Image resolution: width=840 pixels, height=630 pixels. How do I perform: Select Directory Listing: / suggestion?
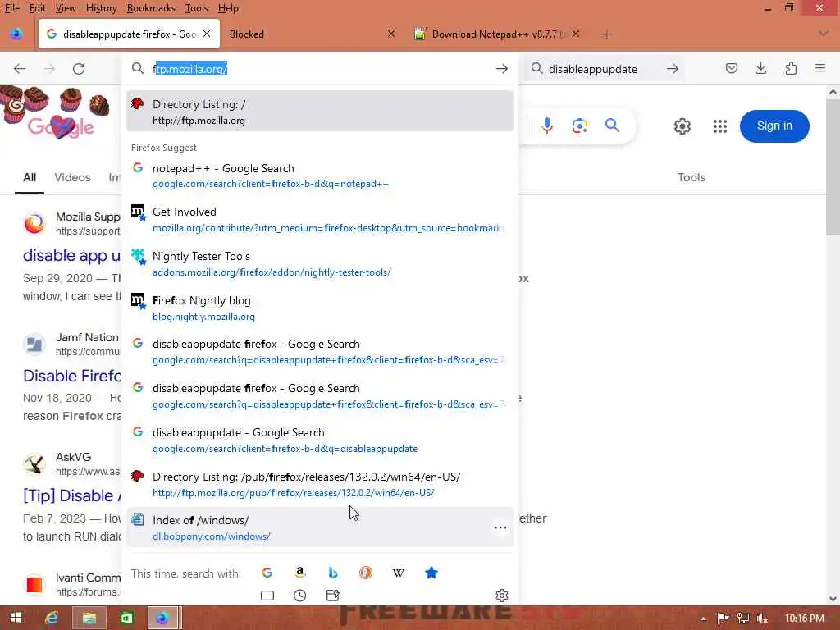tap(320, 112)
